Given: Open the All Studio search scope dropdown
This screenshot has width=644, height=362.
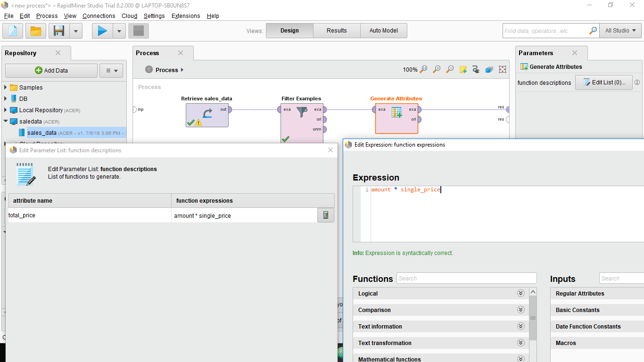Looking at the screenshot, I should coord(620,31).
